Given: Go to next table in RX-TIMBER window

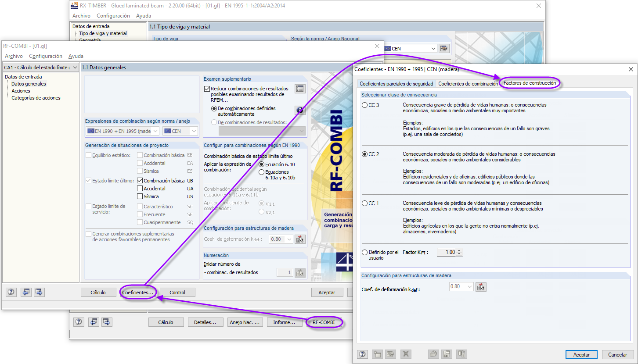Looking at the screenshot, I should coord(107,322).
